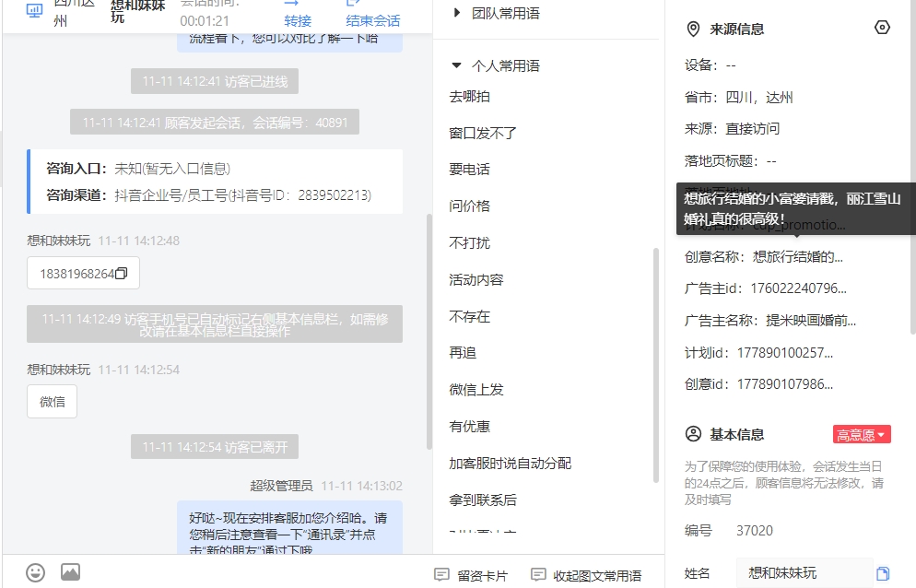Click the computer monitor icon in chat header
Viewport: 916px width, 588px height.
click(34, 10)
